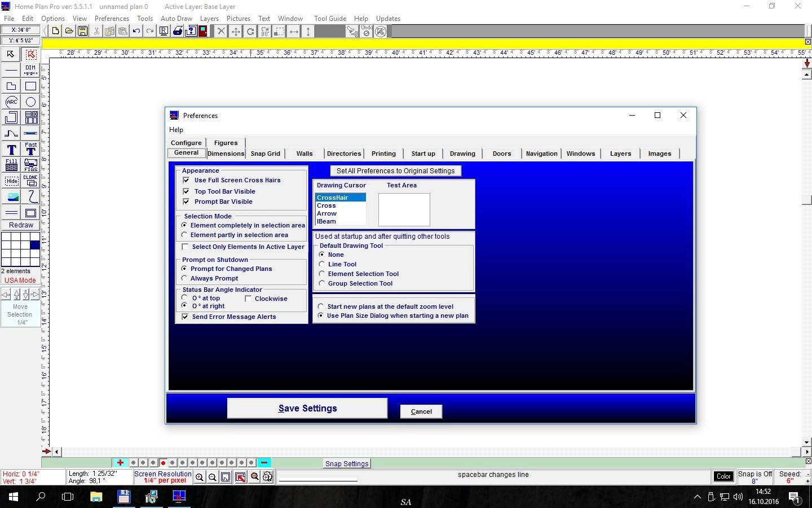Viewport: 812px width, 508px height.
Task: Click the Help question mark toolbar icon
Action: coord(191,31)
